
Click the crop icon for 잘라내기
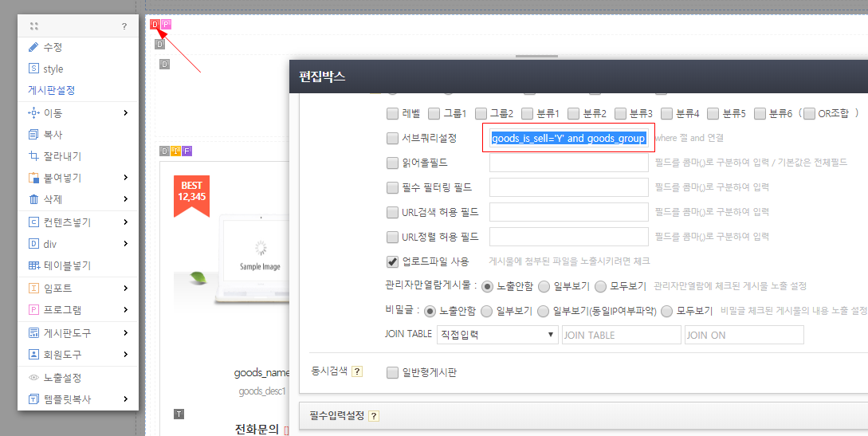point(33,156)
